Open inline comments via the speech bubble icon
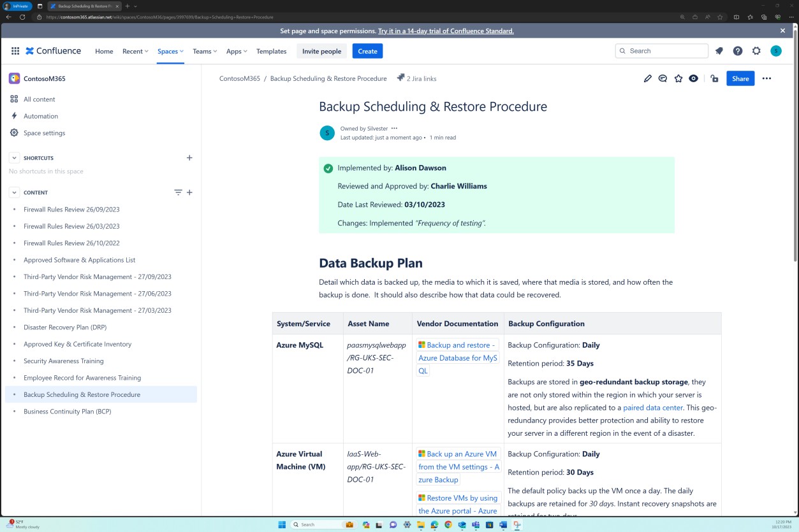The image size is (799, 532). [x=663, y=78]
